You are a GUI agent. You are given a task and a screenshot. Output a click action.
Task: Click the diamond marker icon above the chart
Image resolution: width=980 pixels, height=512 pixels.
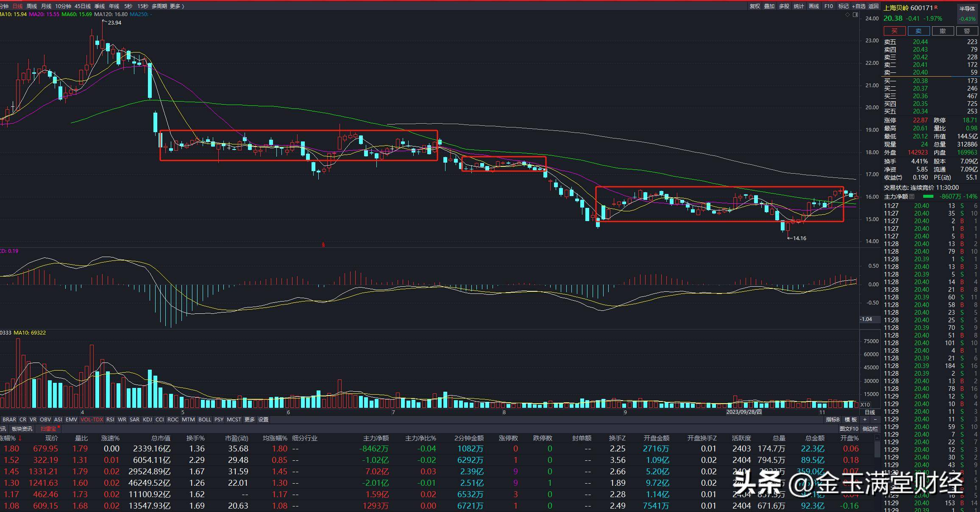click(x=847, y=14)
